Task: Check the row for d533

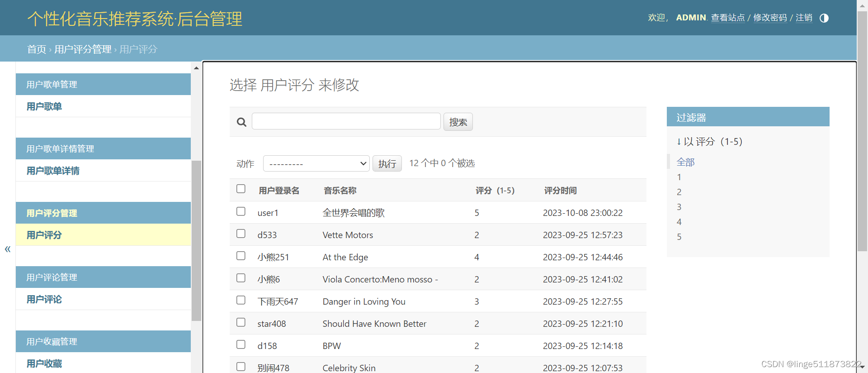Action: [241, 234]
